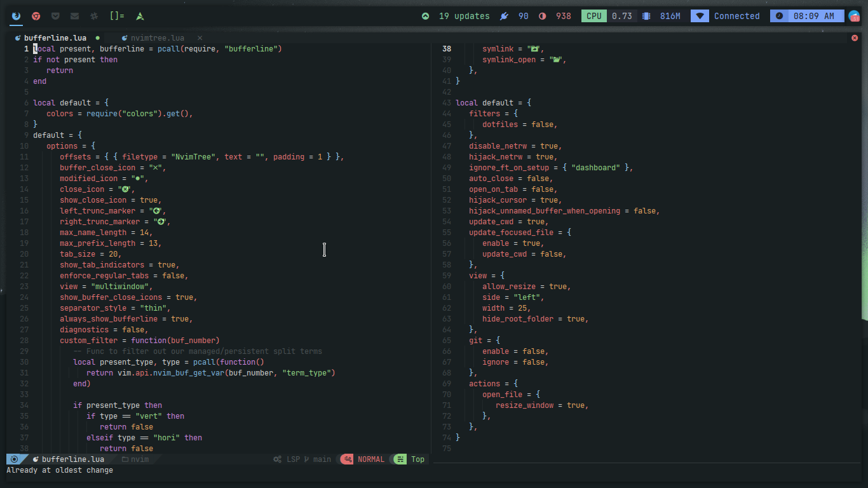868x488 pixels.
Task: Switch to the nvimtree.lua tab
Action: coord(156,37)
